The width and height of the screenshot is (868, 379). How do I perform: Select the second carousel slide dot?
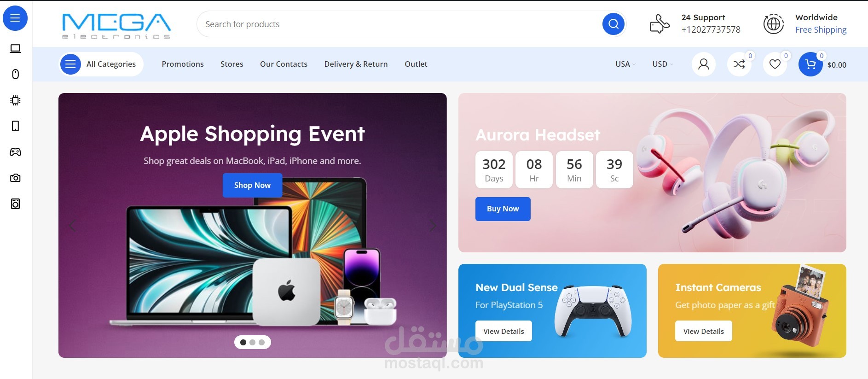tap(252, 342)
